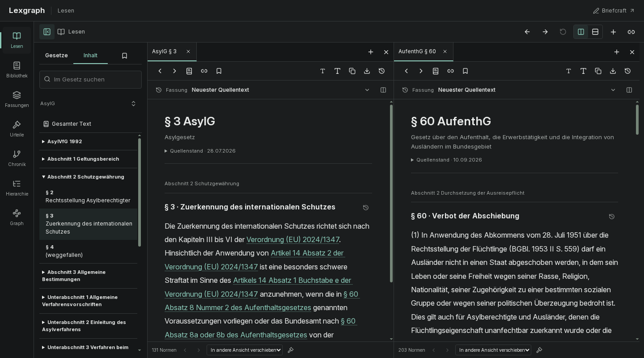Copy AsylG § 3 text via copy icon
The width and height of the screenshot is (644, 358).
[x=352, y=71]
